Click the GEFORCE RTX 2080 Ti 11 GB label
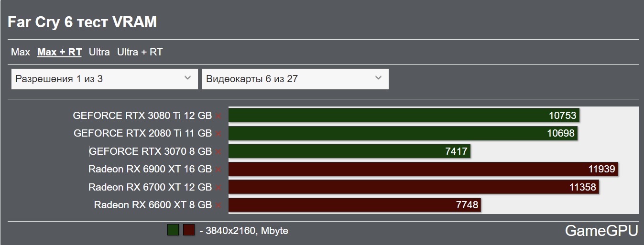This screenshot has height=245, width=644. tap(142, 133)
